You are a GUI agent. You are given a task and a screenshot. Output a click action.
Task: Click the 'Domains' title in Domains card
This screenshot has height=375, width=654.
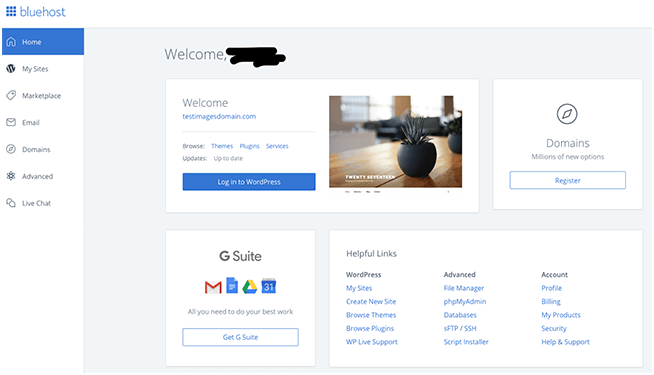(x=568, y=143)
